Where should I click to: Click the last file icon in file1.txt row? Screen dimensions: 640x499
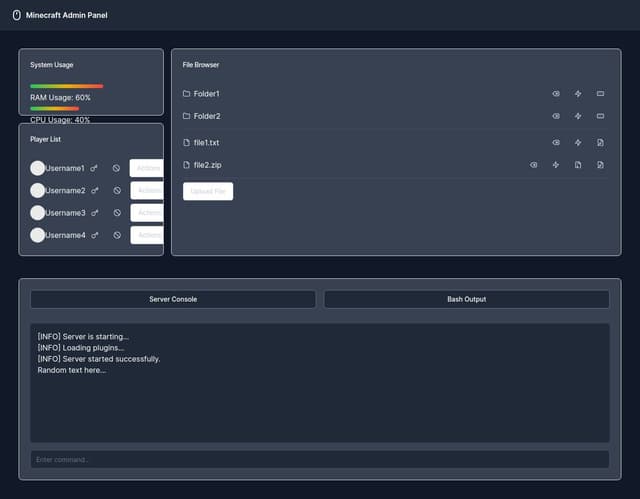coord(600,143)
